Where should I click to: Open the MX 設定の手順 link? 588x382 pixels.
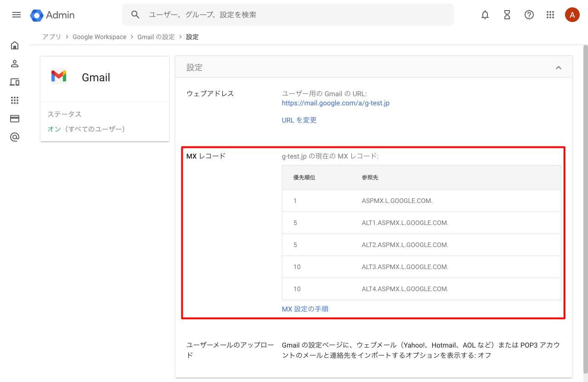305,309
